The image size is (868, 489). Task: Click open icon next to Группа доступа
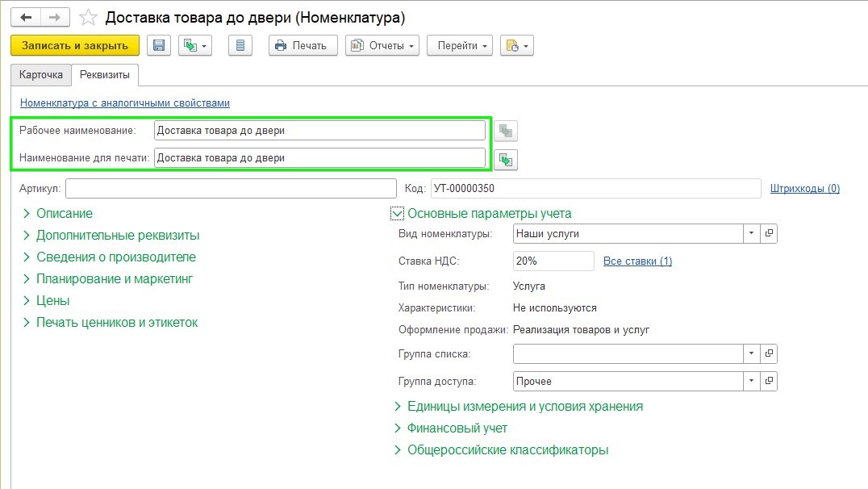pos(769,381)
